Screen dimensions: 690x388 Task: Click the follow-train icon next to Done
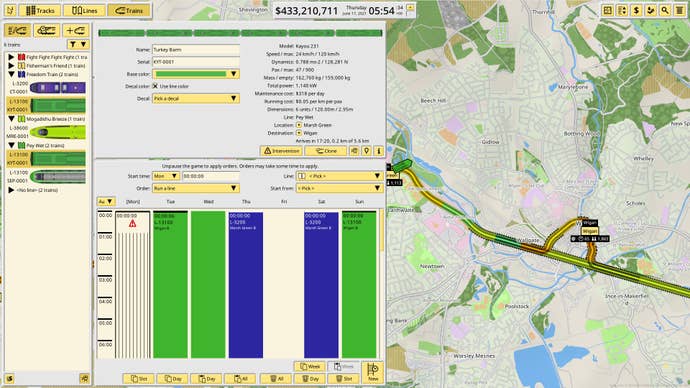coord(354,151)
